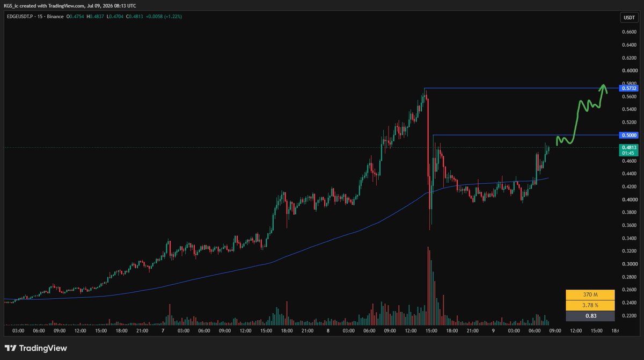Click the open value O0.4754
Screen dimensions: 644x360
click(76, 17)
